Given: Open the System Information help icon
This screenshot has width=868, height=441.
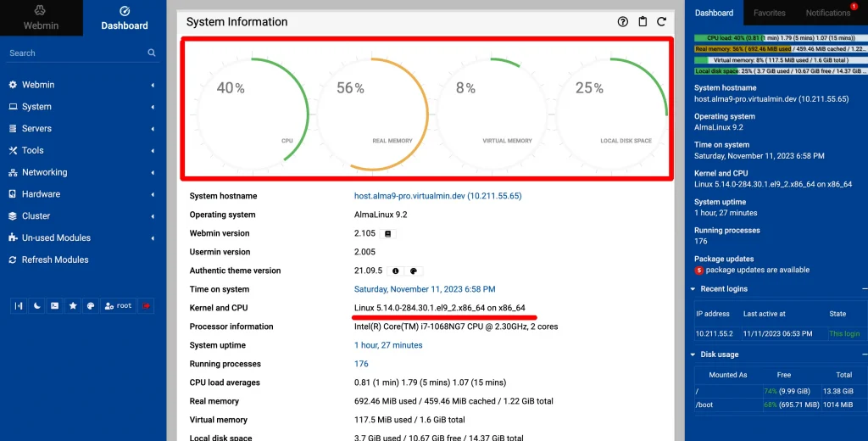Looking at the screenshot, I should [623, 21].
